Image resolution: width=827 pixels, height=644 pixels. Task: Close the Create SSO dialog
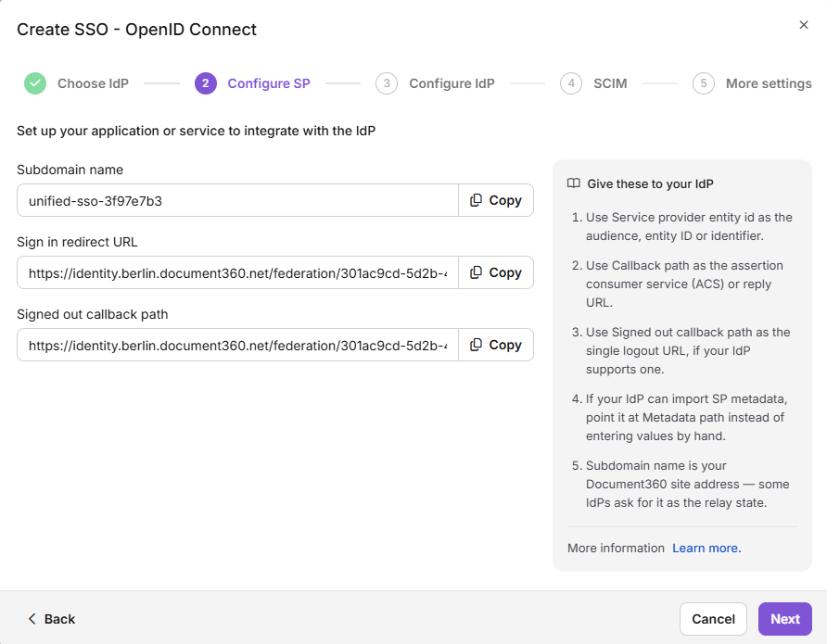pos(803,25)
